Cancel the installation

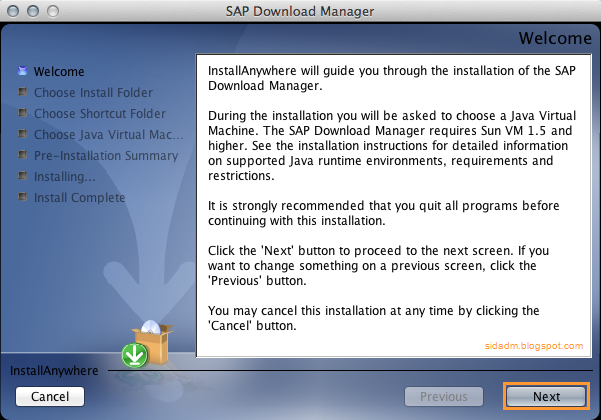coord(50,396)
